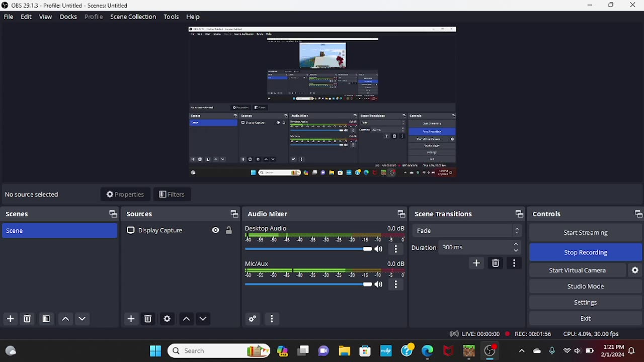Open the Docks menu
This screenshot has width=644, height=362.
(68, 17)
